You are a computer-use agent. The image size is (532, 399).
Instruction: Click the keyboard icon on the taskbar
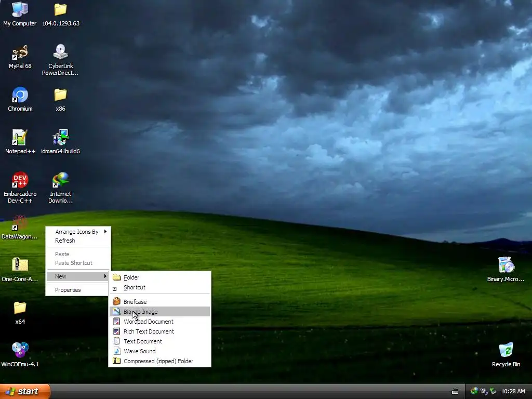pyautogui.click(x=455, y=392)
